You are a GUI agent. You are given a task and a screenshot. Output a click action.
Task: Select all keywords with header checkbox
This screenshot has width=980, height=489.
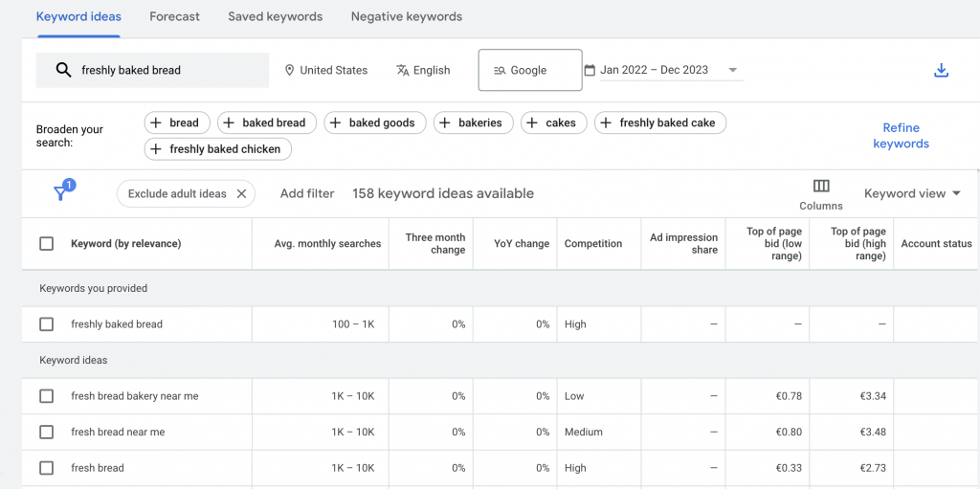click(x=46, y=244)
